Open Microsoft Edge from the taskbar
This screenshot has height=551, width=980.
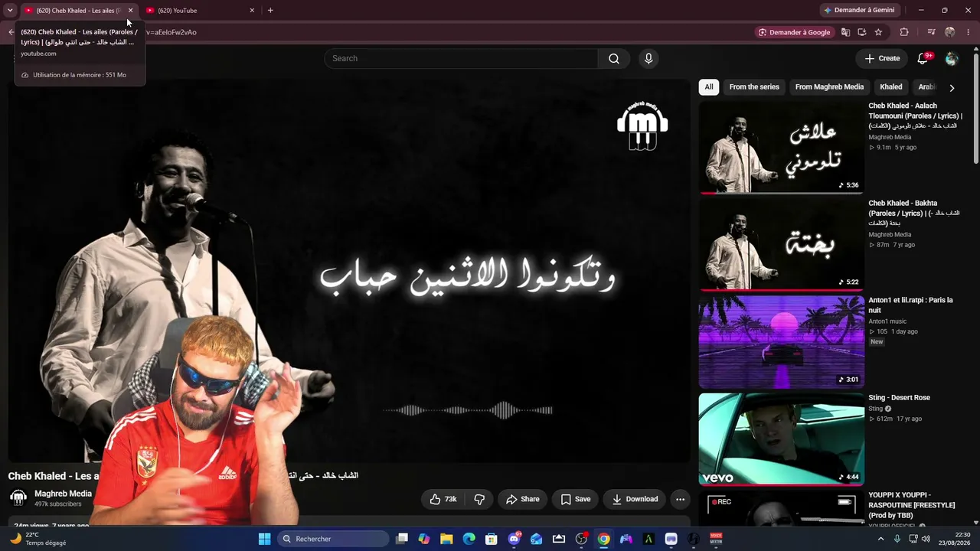click(x=469, y=539)
